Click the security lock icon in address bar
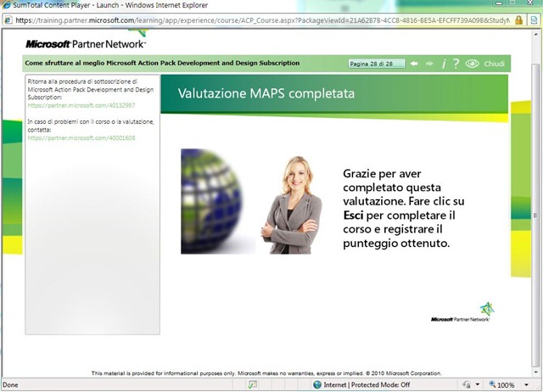 (518, 20)
